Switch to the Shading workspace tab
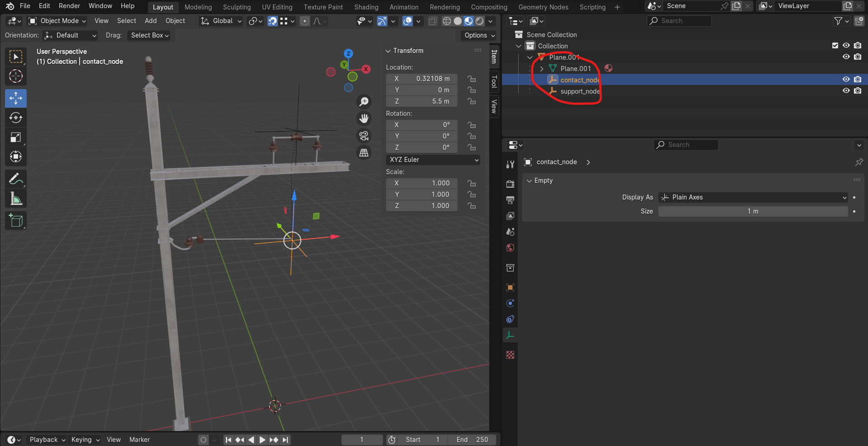This screenshot has height=446, width=868. (366, 7)
